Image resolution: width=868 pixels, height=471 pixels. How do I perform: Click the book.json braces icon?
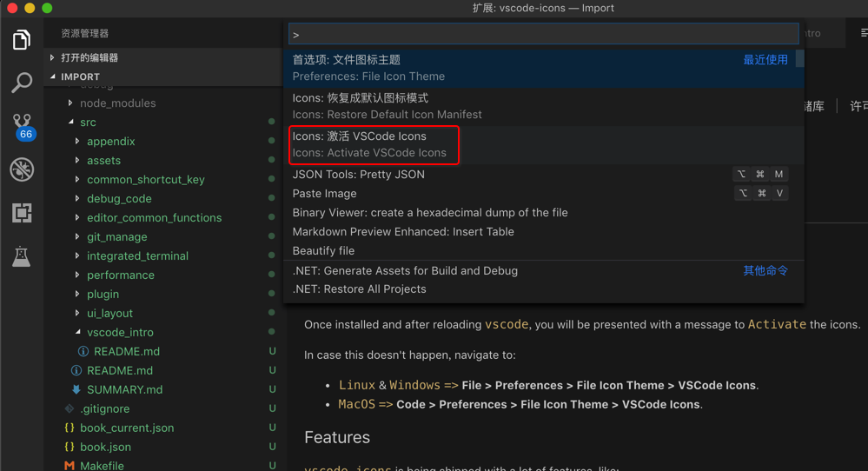pyautogui.click(x=70, y=447)
